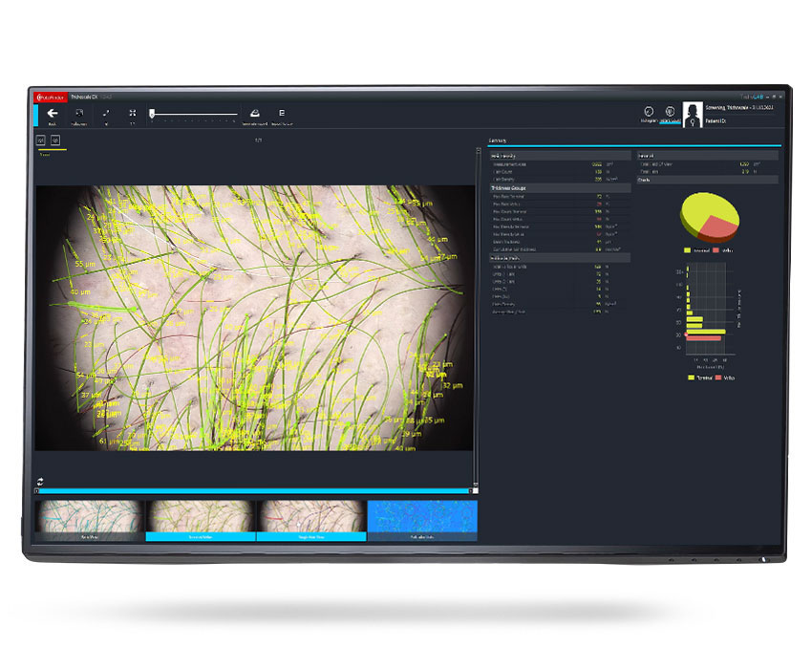
Task: Toggle the second small overlay button above image
Action: (55, 140)
